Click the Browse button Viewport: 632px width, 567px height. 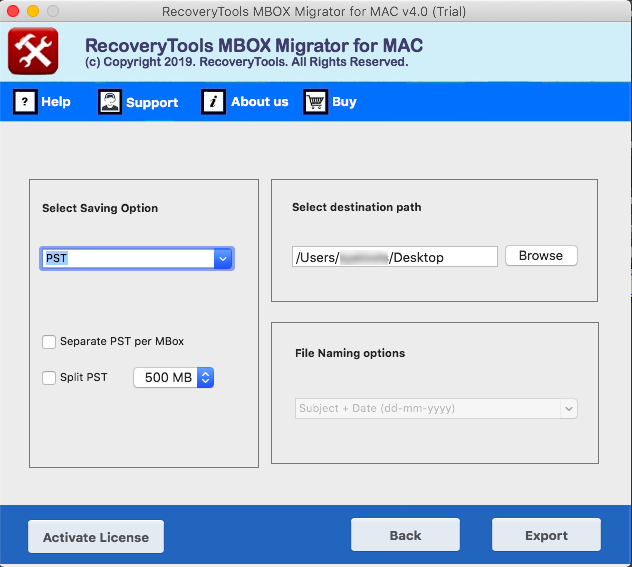click(x=541, y=255)
